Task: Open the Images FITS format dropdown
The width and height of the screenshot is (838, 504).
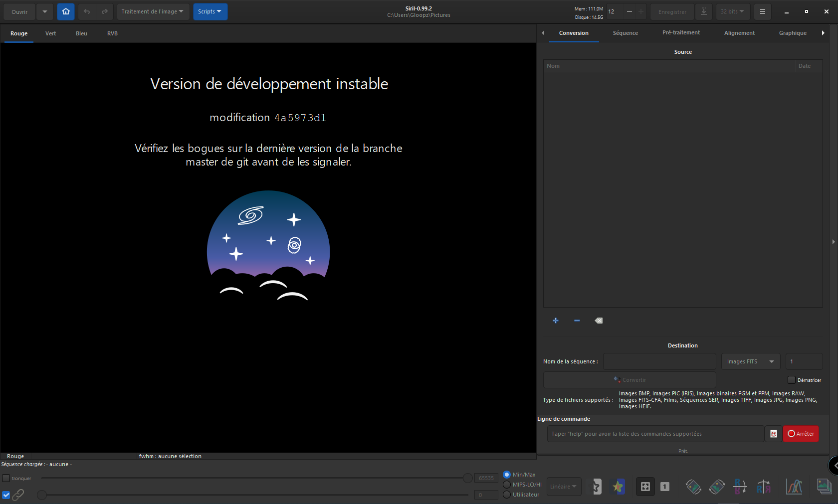Action: coord(750,361)
